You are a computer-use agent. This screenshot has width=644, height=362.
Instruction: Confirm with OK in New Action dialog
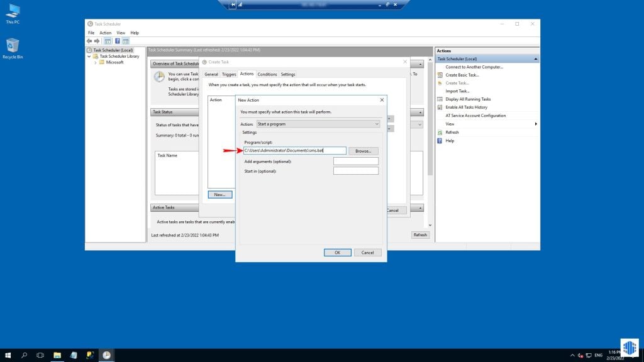[337, 252]
